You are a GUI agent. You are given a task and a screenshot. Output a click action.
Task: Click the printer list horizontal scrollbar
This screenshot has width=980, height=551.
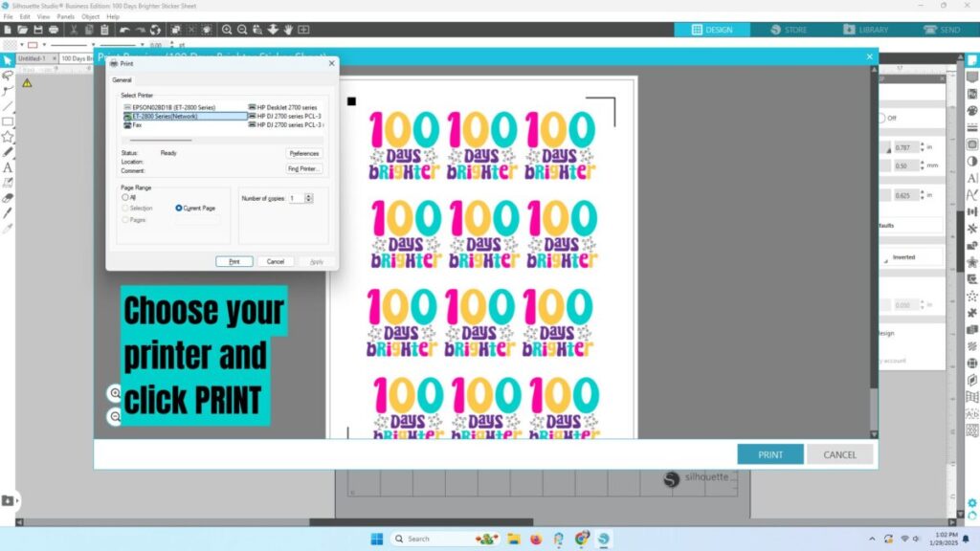click(161, 140)
